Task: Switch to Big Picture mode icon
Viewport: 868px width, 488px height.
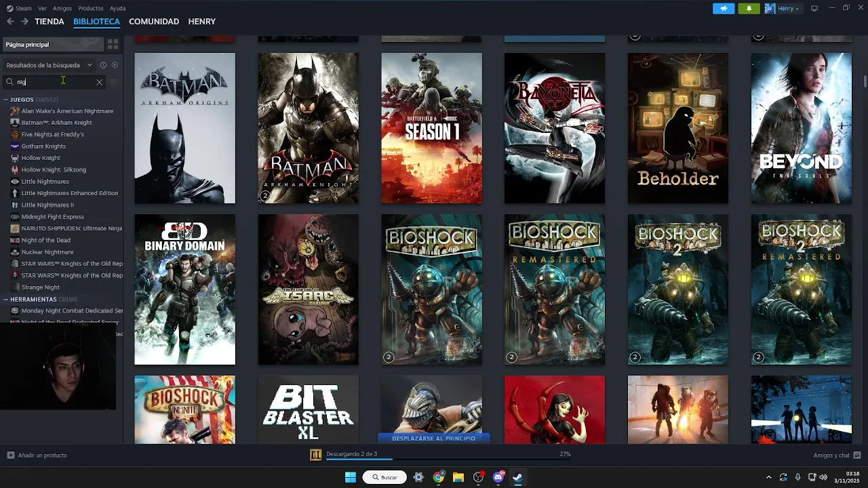Action: coord(814,8)
